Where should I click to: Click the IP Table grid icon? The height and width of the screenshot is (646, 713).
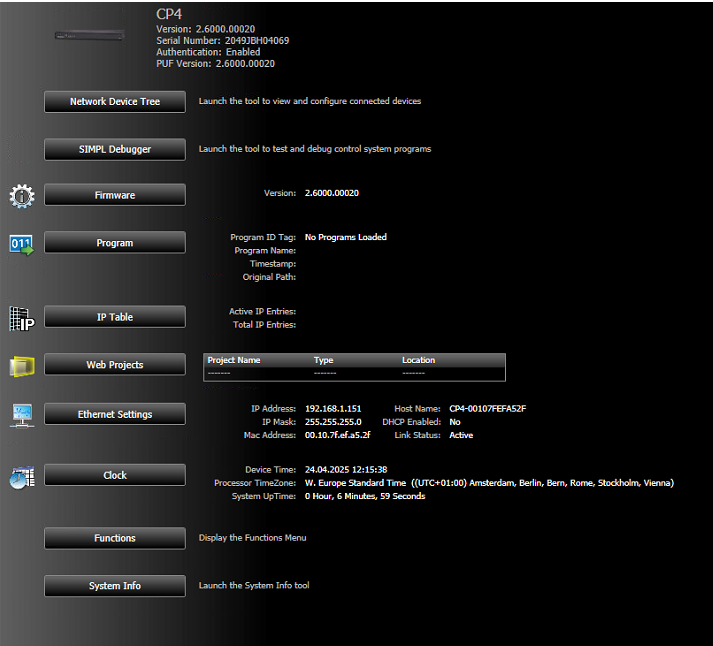click(x=22, y=318)
